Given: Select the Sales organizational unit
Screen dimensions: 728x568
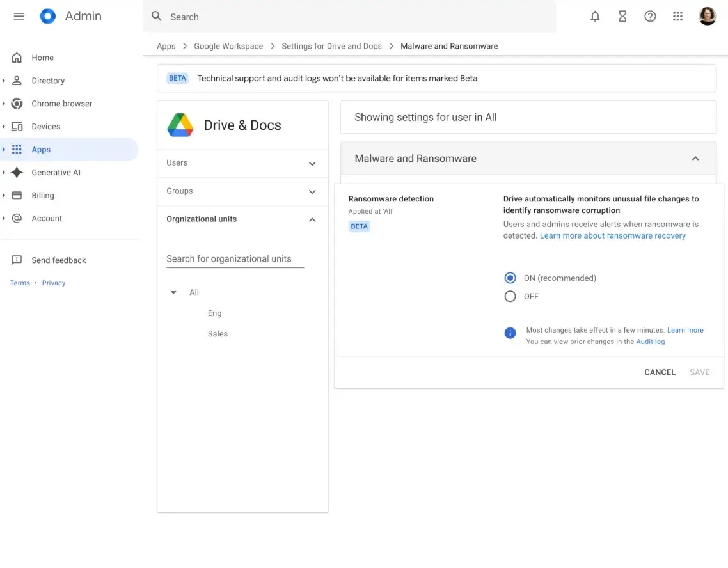Looking at the screenshot, I should point(218,334).
